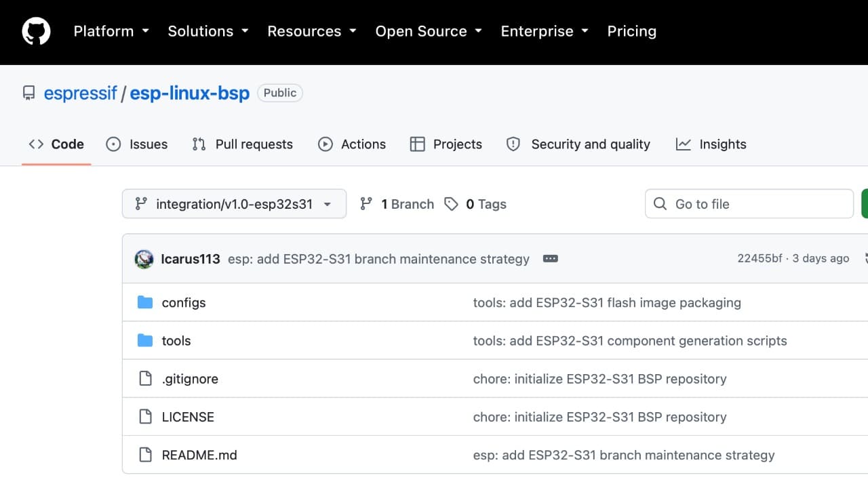The height and width of the screenshot is (488, 868).
Task: Click the Security shield icon
Action: (x=513, y=144)
